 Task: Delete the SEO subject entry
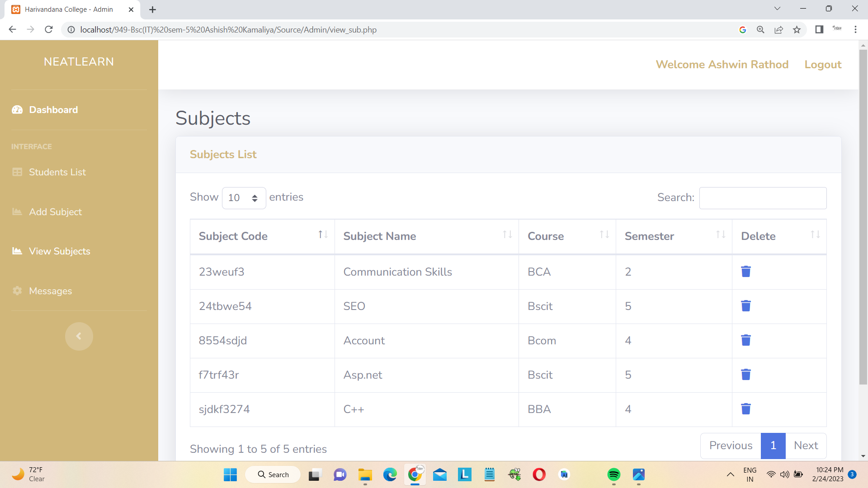coord(746,306)
